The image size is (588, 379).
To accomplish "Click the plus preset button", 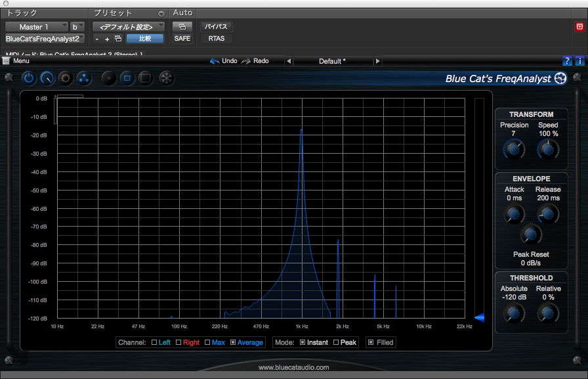I will pyautogui.click(x=107, y=39).
